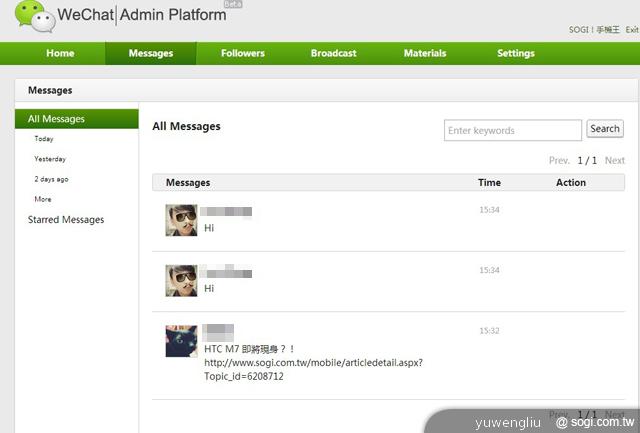Click the 1 / 1 page indicator at the top
The image size is (640, 433).
click(587, 160)
